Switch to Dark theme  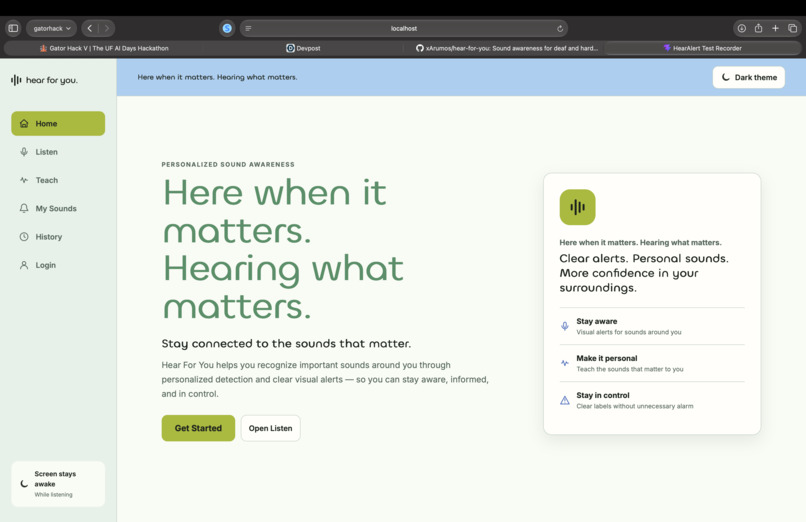(748, 77)
